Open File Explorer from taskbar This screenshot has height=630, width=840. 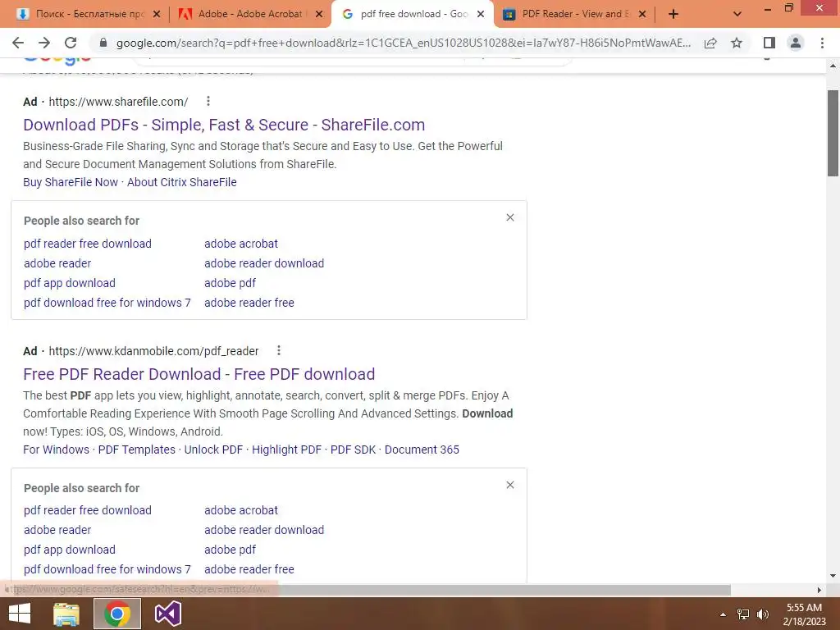click(x=66, y=614)
